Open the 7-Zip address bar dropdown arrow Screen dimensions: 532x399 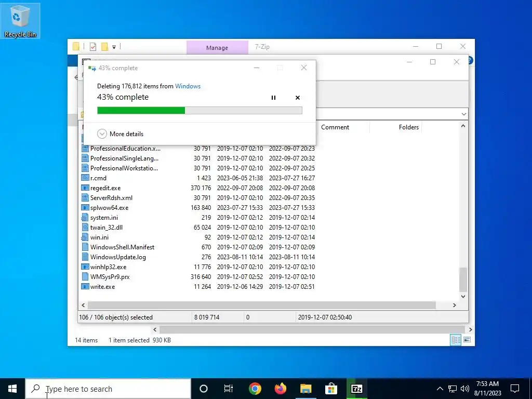tap(464, 114)
